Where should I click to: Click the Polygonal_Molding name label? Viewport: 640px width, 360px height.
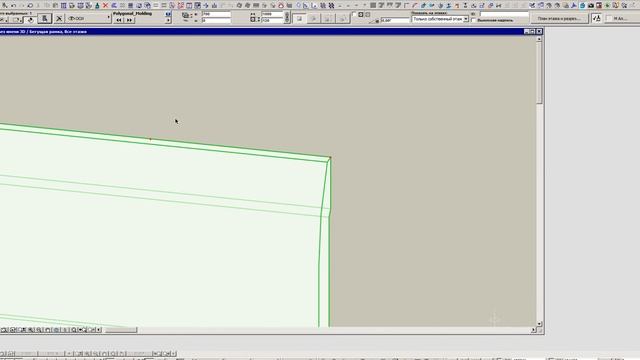click(133, 13)
